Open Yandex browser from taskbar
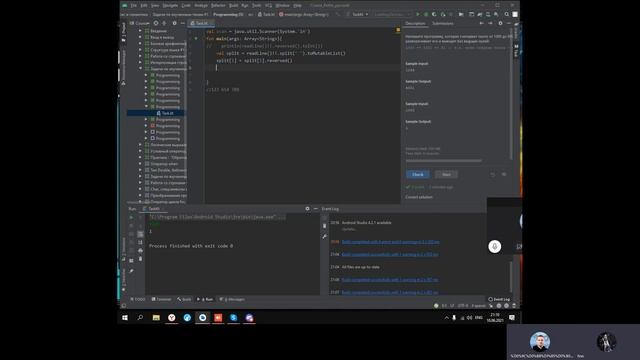The height and width of the screenshot is (360, 640). point(171,318)
